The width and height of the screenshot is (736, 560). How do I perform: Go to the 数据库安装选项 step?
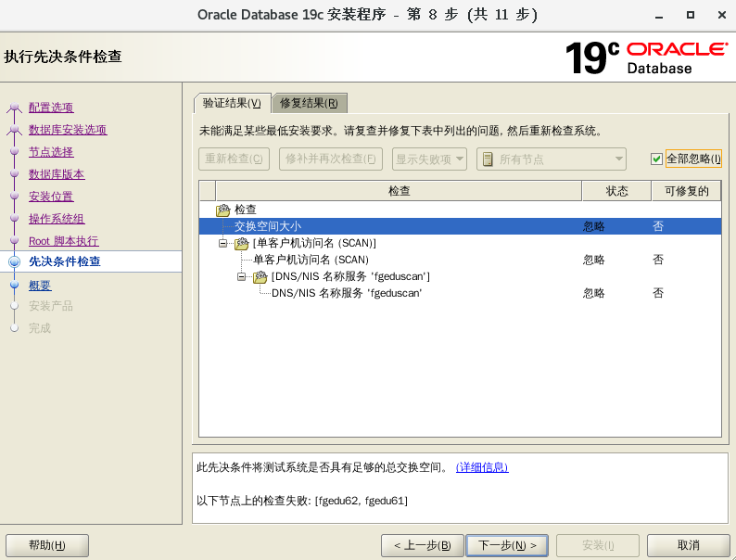point(68,130)
